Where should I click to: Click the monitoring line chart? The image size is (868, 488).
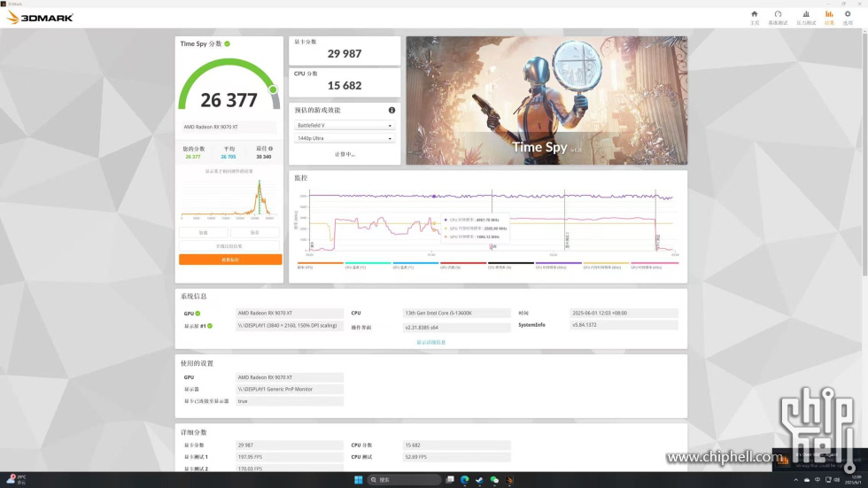(488, 221)
